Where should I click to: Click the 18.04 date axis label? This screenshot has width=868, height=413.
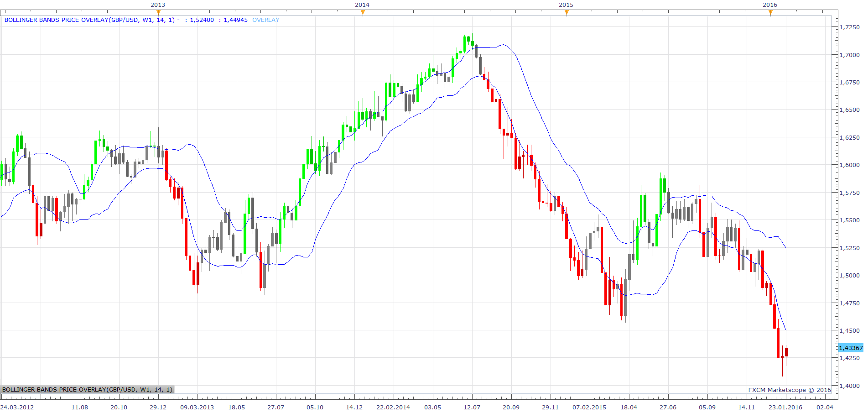coord(629,407)
